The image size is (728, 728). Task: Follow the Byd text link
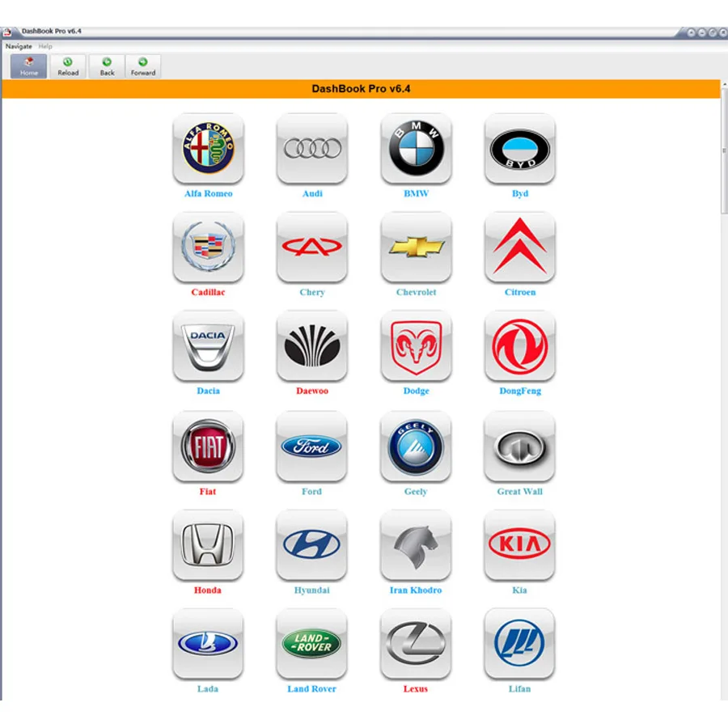coord(520,193)
